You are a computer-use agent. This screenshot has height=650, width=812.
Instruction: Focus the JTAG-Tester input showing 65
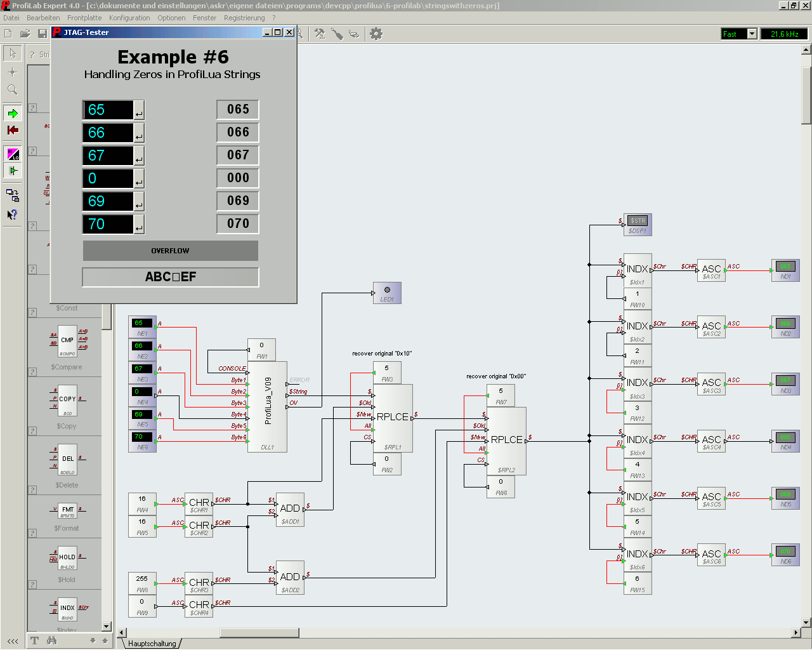click(x=108, y=110)
